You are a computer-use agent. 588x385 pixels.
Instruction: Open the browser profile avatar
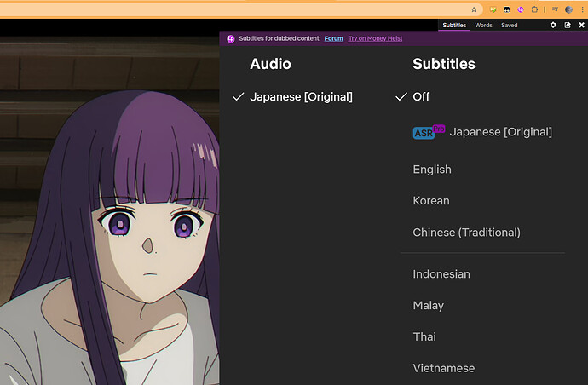pos(568,9)
